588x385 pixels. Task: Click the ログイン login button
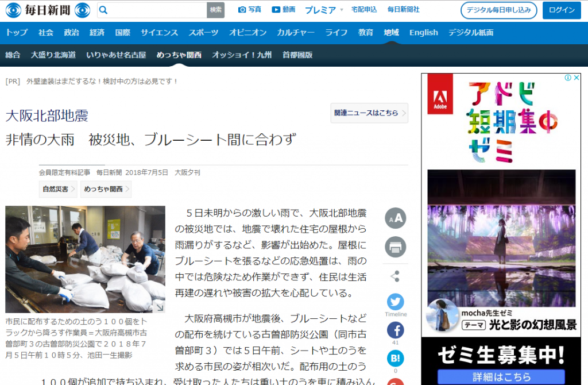pos(562,10)
